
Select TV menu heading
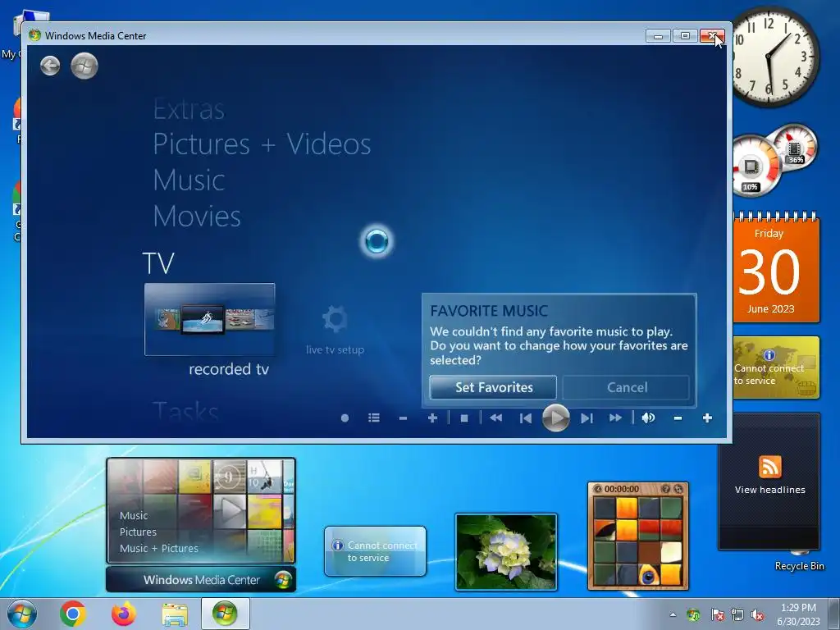click(x=158, y=263)
